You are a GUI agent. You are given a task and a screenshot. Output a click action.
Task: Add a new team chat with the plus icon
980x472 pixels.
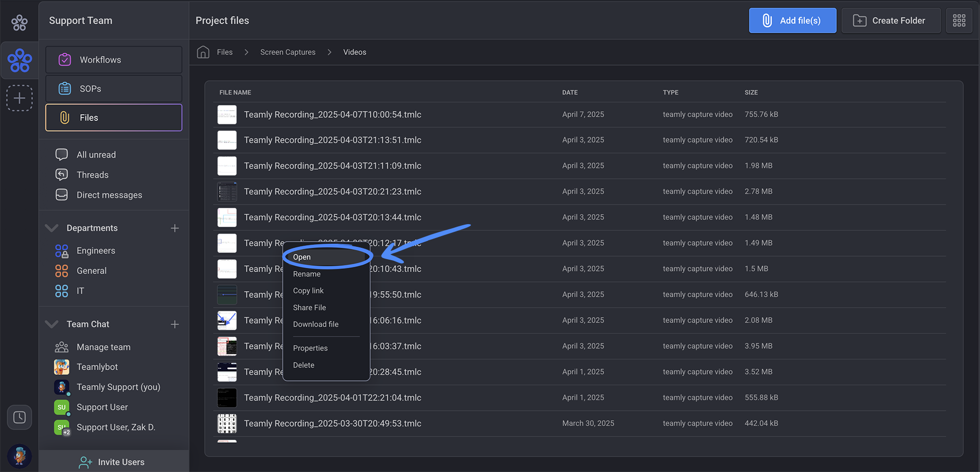175,324
